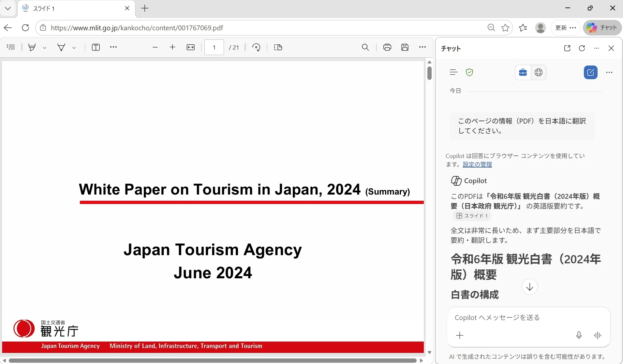
Task: Jump to latest chat message arrow
Action: [x=530, y=287]
